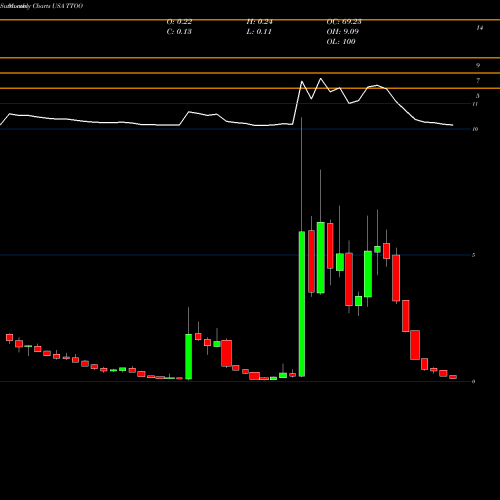Click the high value "H: 0.24"
The height and width of the screenshot is (500, 500).
[x=260, y=22]
